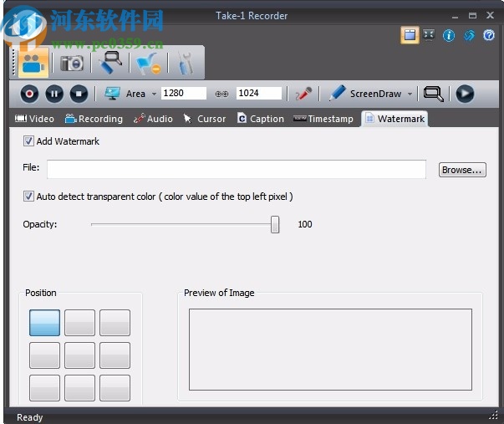Select the middle-left watermark position

tap(44, 355)
